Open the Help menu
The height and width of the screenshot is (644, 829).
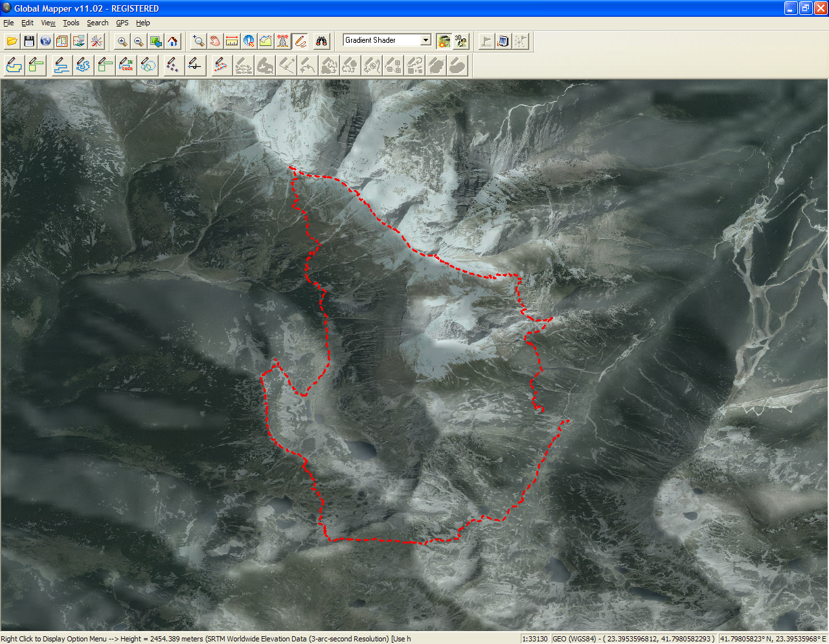click(x=143, y=23)
